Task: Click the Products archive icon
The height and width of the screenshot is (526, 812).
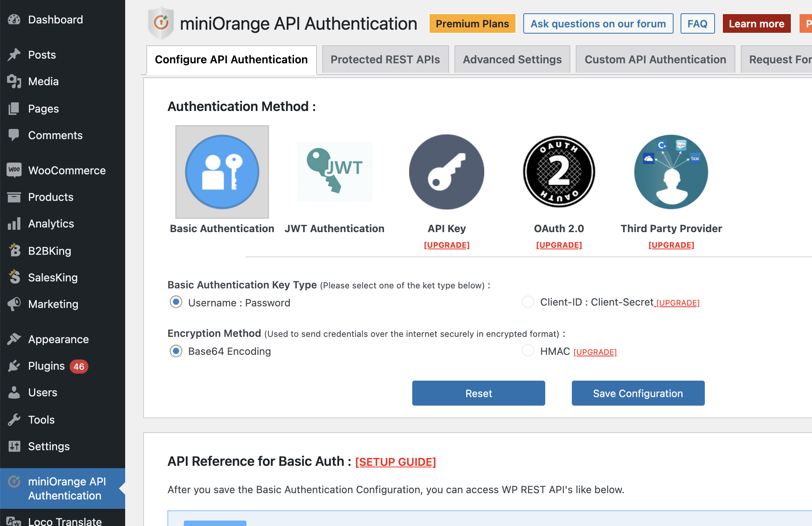Action: point(14,197)
